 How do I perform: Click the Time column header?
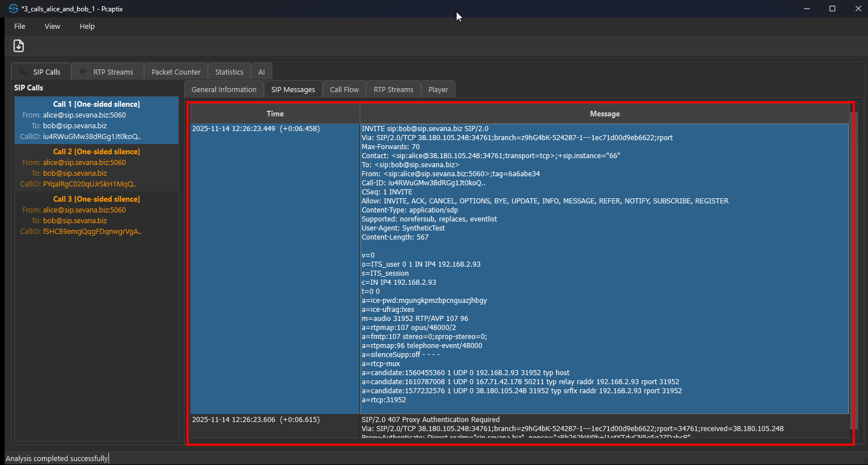pos(275,114)
